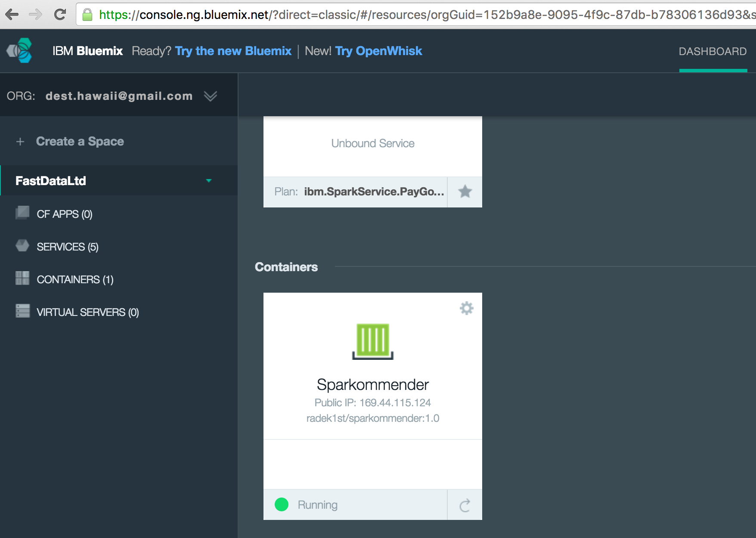Click the green padlock security icon
The width and height of the screenshot is (756, 538).
[87, 15]
